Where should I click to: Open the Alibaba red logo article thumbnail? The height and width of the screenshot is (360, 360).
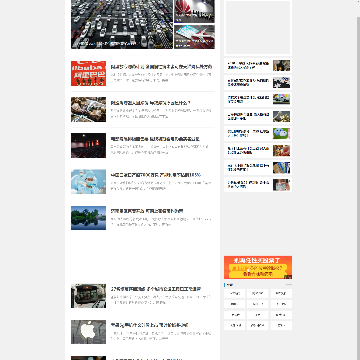88,73
